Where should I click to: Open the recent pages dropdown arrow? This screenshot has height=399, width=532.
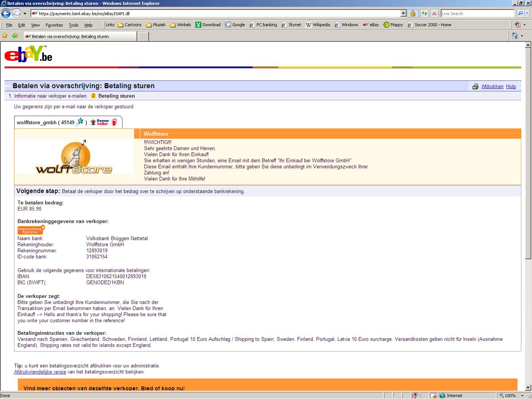pyautogui.click(x=25, y=14)
